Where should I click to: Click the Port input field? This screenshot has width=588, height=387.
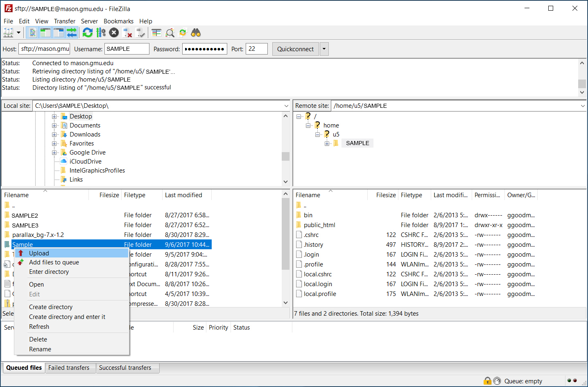tap(257, 49)
